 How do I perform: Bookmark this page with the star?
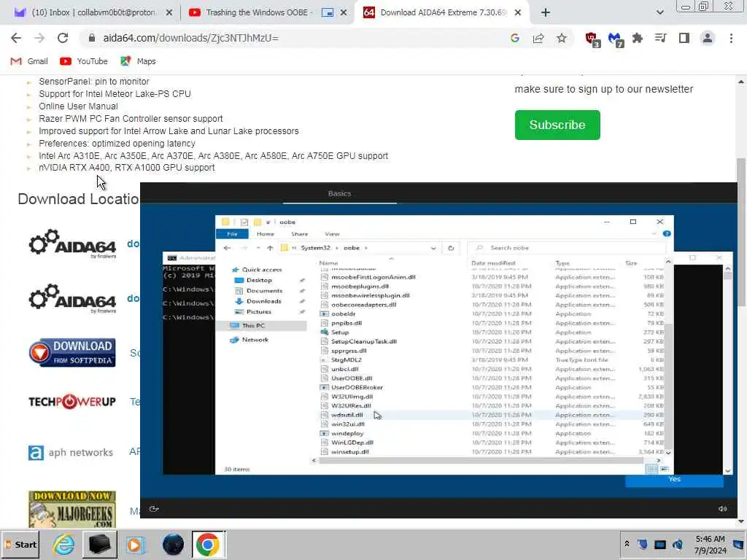[562, 38]
